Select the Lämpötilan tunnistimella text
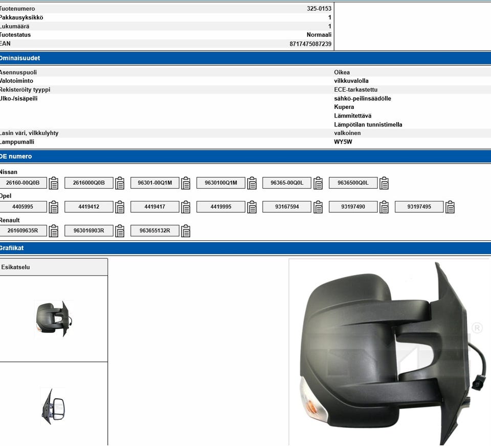 click(368, 125)
